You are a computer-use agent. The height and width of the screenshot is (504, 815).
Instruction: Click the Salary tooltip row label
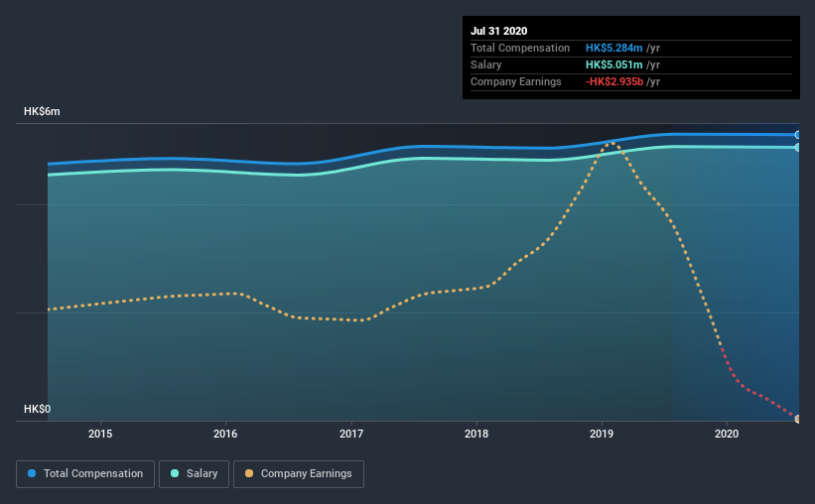(486, 64)
